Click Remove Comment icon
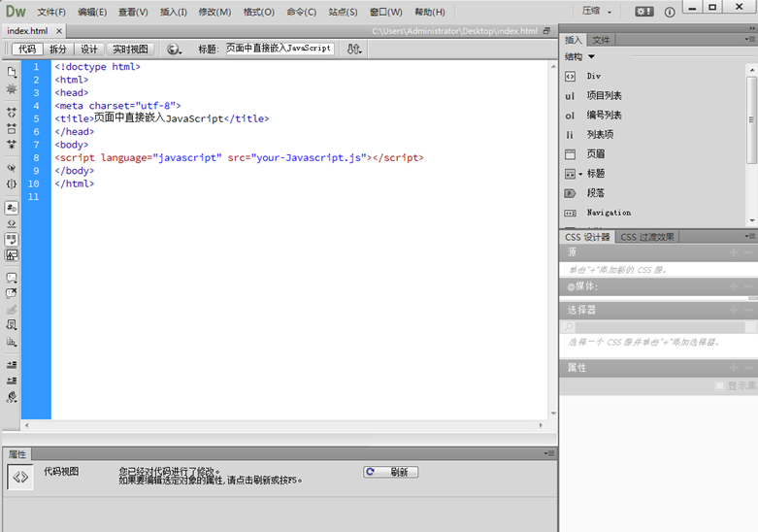Image resolution: width=758 pixels, height=532 pixels. click(x=12, y=293)
